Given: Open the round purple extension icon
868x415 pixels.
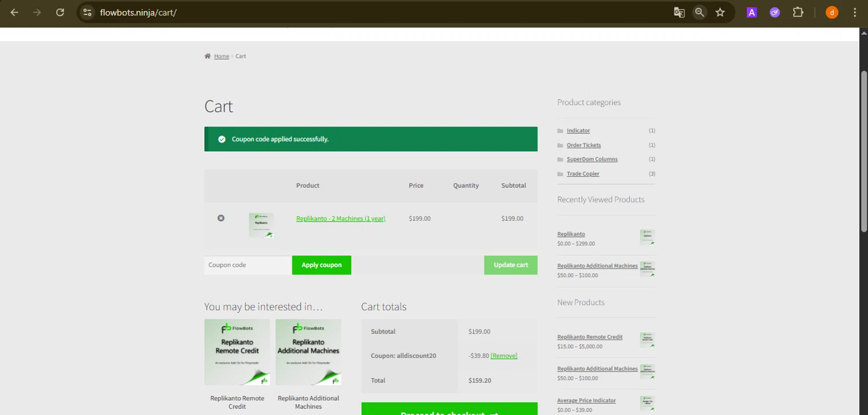Looking at the screenshot, I should (775, 12).
